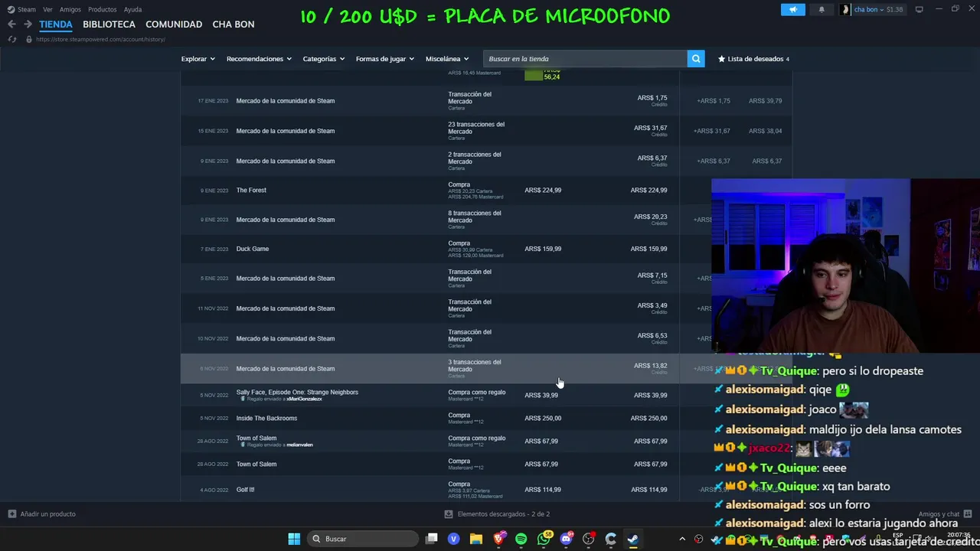Open Discord from the taskbar
This screenshot has width=980, height=551.
(566, 539)
